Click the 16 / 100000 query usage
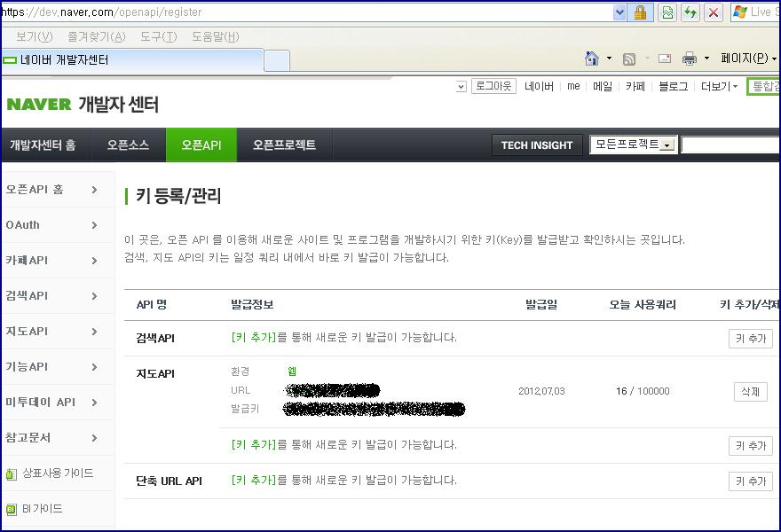Screen dimensions: 781x532 (643, 391)
